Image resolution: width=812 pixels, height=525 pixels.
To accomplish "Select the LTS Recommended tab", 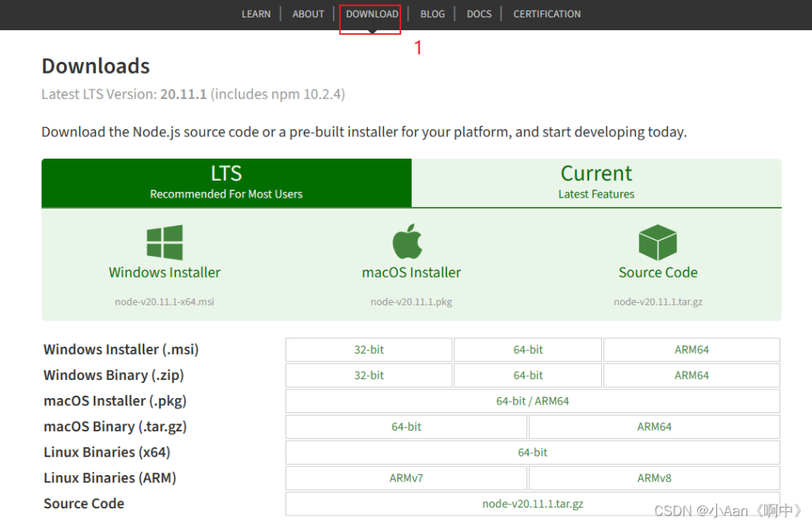I will [226, 182].
